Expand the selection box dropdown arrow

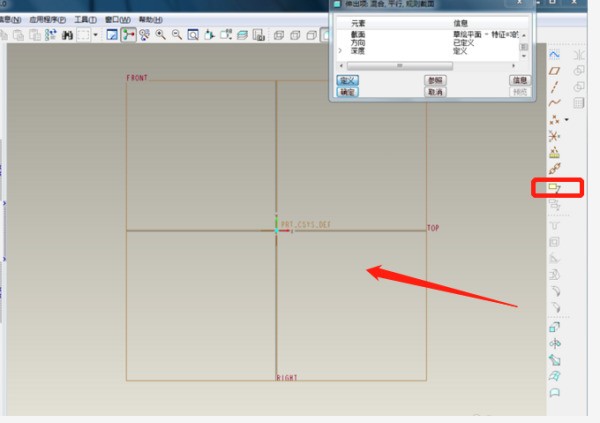[95, 35]
